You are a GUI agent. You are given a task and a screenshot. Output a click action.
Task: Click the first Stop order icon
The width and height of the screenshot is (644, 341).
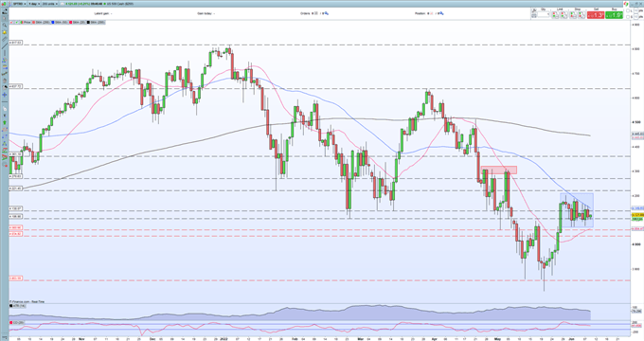tap(573, 15)
